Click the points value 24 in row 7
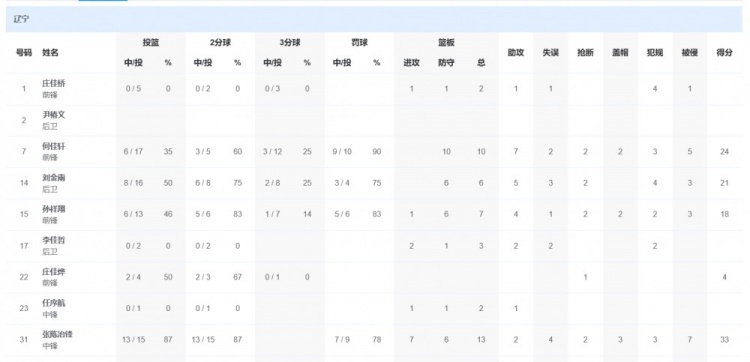 point(725,152)
